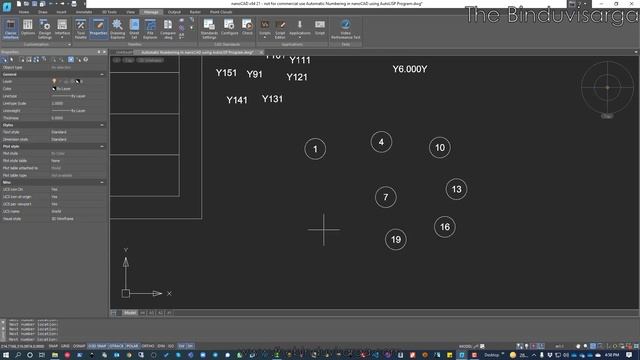Viewport: 640px width, 360px height.
Task: Select the Y6.000Y text object
Action: click(410, 69)
